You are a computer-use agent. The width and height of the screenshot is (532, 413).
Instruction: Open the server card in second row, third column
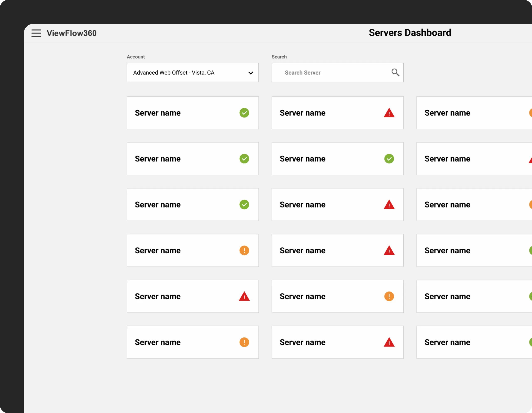[474, 159]
